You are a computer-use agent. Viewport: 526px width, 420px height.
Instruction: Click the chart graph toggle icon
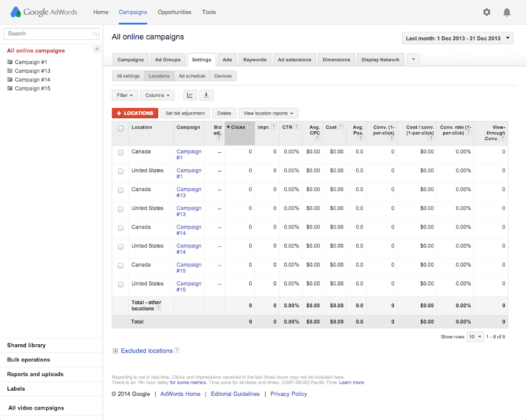[x=190, y=95]
